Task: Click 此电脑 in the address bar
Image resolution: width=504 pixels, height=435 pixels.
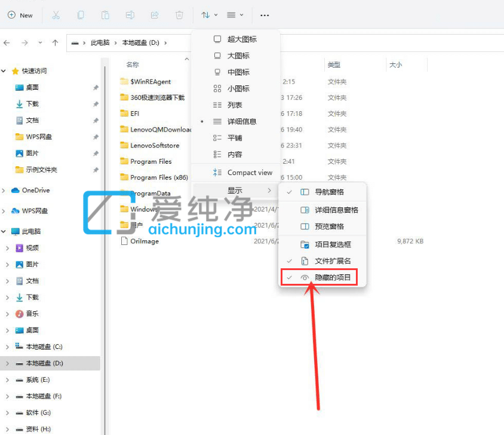Action: tap(100, 43)
